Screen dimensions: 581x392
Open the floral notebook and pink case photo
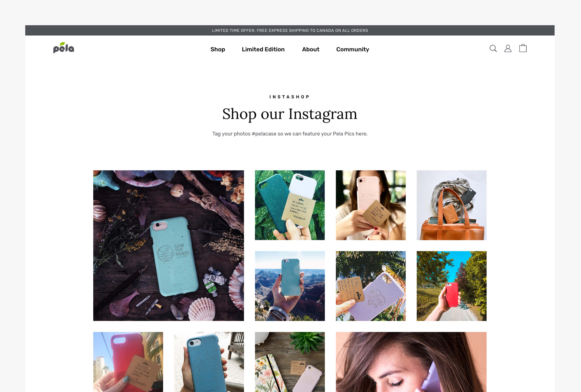point(290,362)
